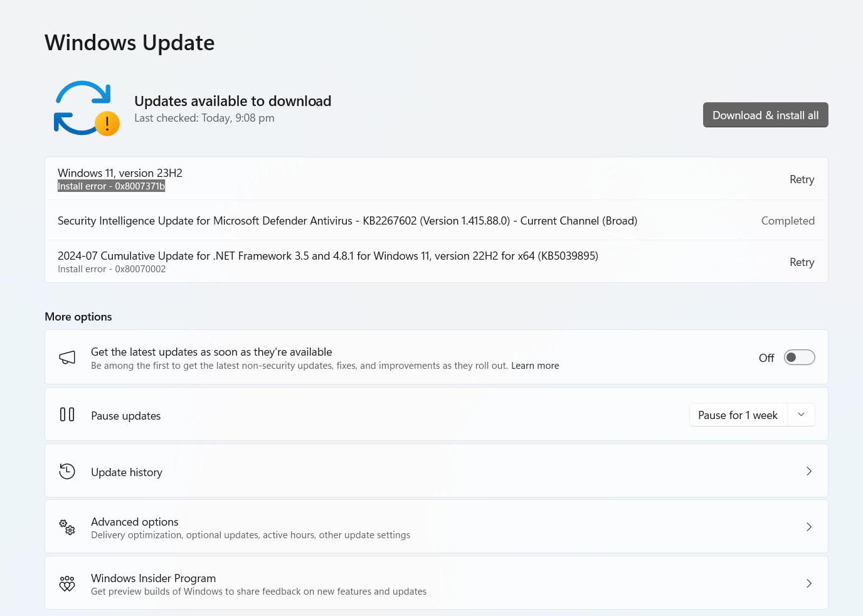This screenshot has width=863, height=616.
Task: Open Update history via its chevron
Action: 809,471
